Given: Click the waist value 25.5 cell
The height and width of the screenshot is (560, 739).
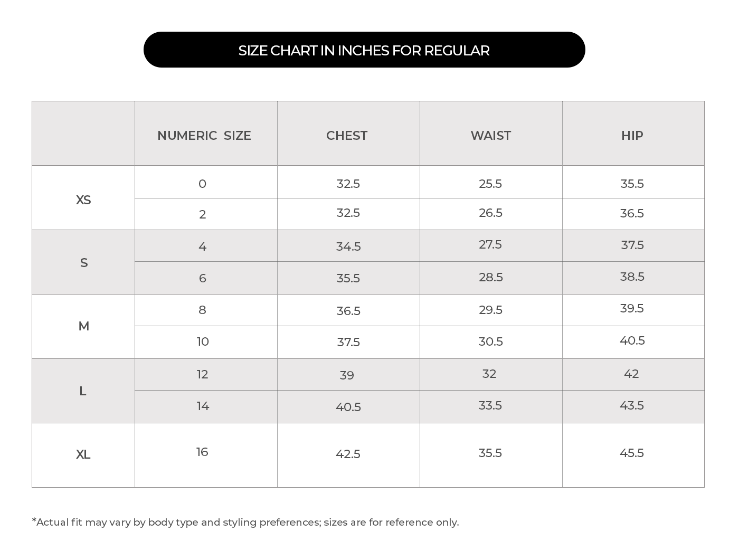Looking at the screenshot, I should click(x=490, y=184).
